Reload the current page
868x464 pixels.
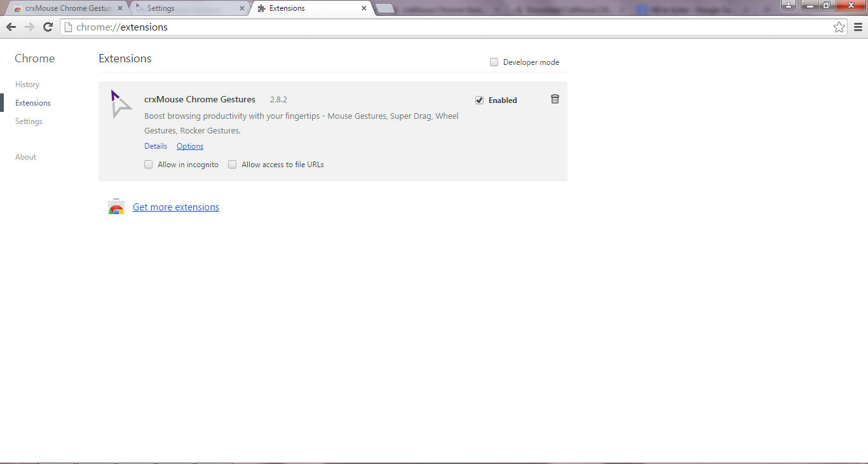tap(48, 27)
